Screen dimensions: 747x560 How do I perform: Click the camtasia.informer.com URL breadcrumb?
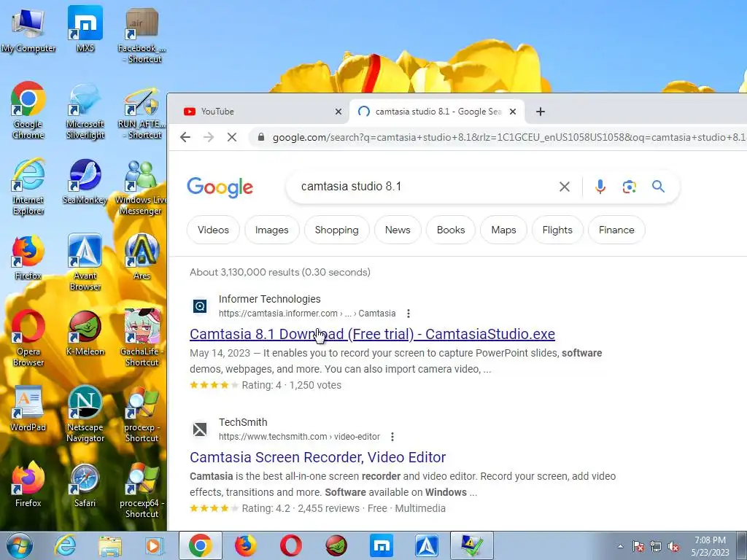307,314
